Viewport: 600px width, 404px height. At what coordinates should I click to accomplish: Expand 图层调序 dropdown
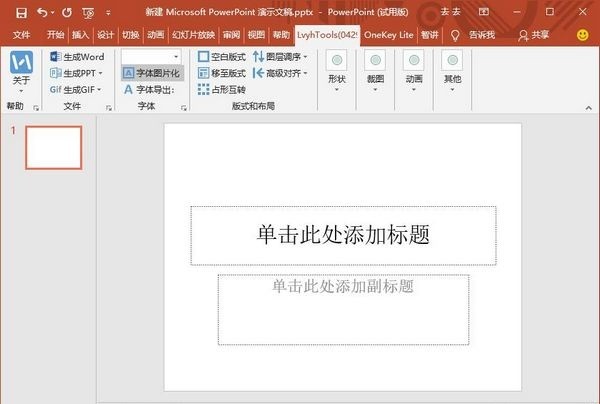[305, 57]
